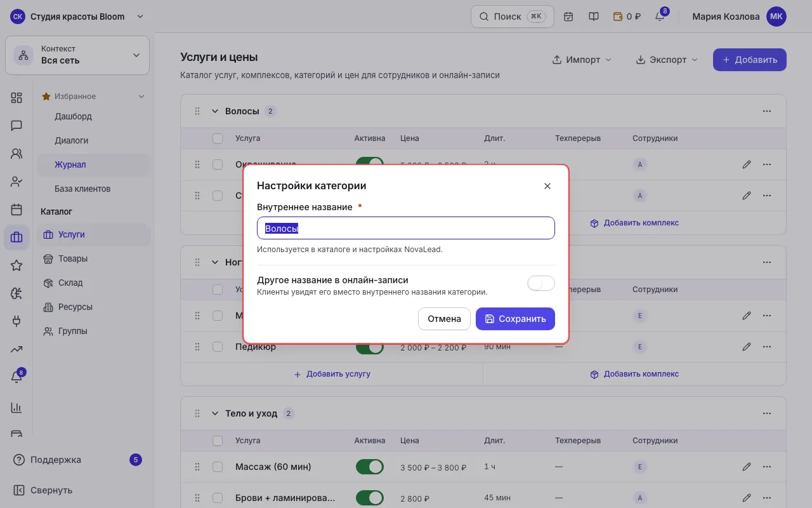Image resolution: width=812 pixels, height=508 pixels.
Task: Open the calendar-check icon in top bar
Action: coord(568,17)
